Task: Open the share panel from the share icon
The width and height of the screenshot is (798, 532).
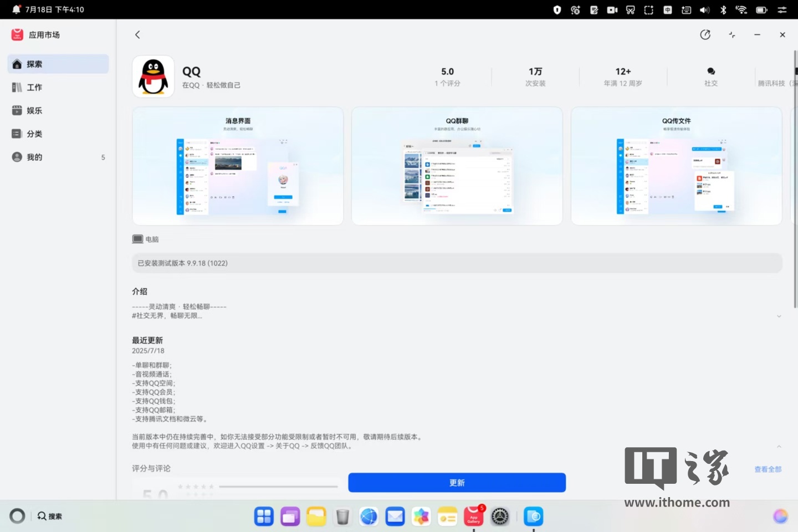Action: click(705, 34)
